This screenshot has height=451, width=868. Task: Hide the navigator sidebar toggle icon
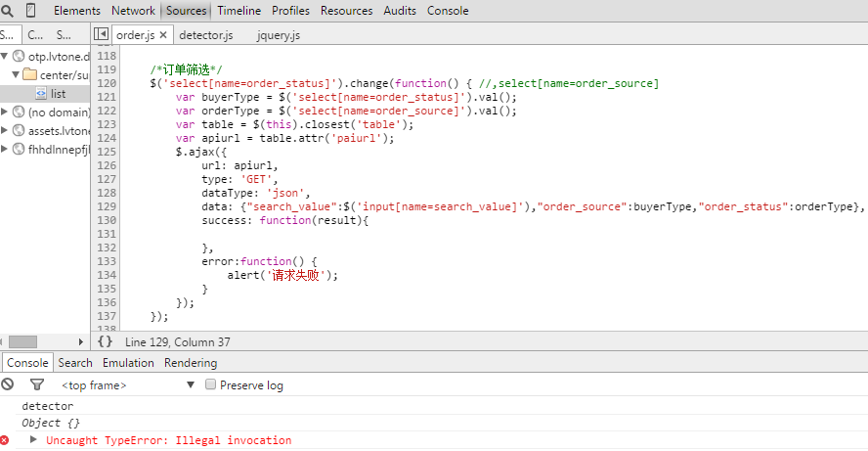[101, 34]
